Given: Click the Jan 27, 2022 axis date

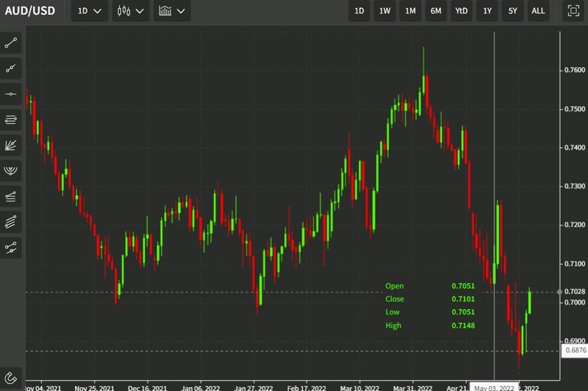Looking at the screenshot, I should 253,388.
